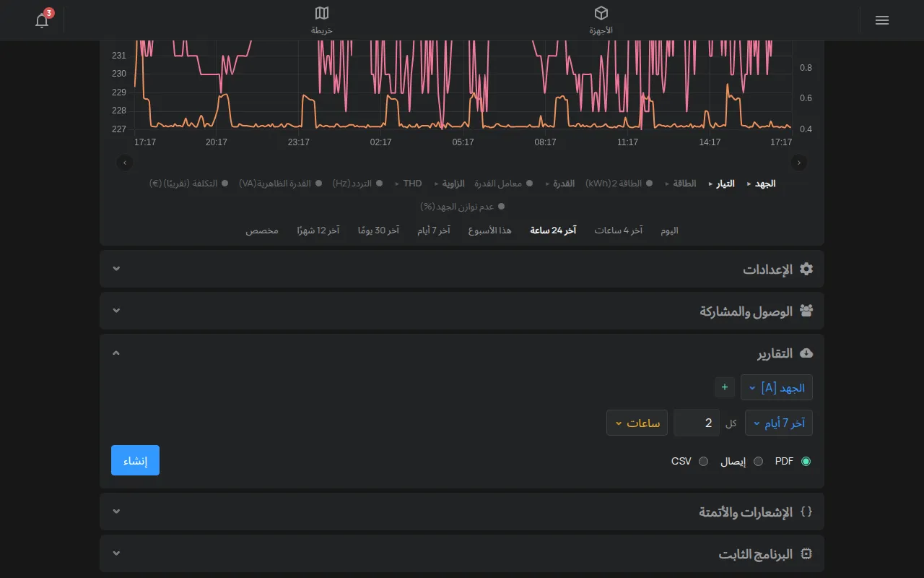924x578 pixels.
Task: Expand the الإعدادات section chevron
Action: tap(116, 269)
